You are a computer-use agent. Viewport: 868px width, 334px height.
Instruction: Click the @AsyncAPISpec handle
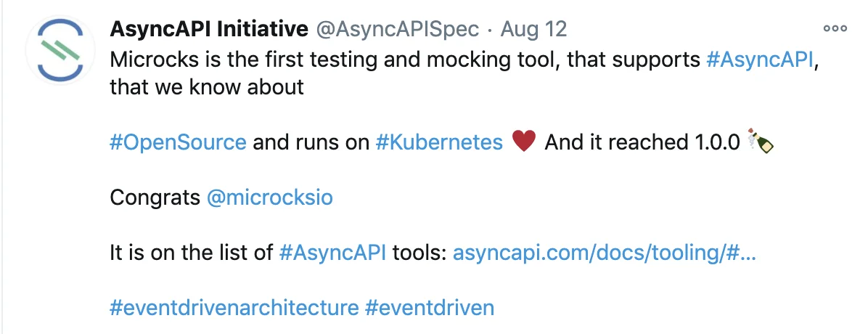coord(397,30)
